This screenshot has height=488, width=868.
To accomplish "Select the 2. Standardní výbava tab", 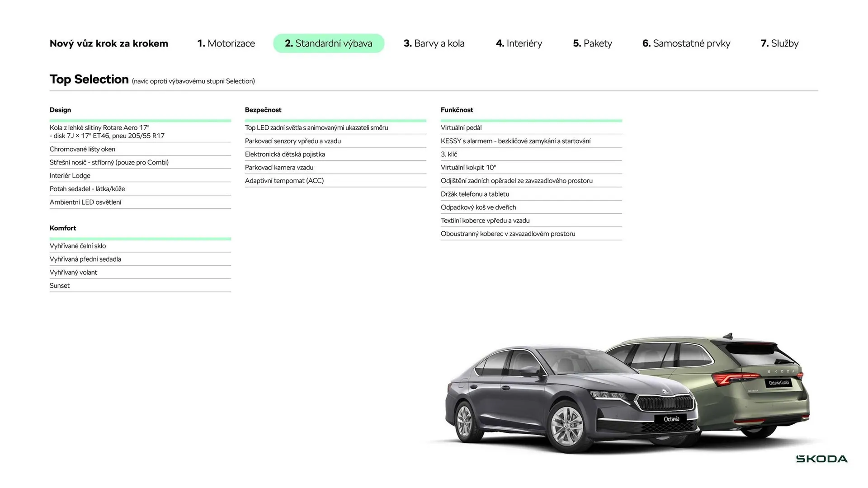I will tap(329, 43).
